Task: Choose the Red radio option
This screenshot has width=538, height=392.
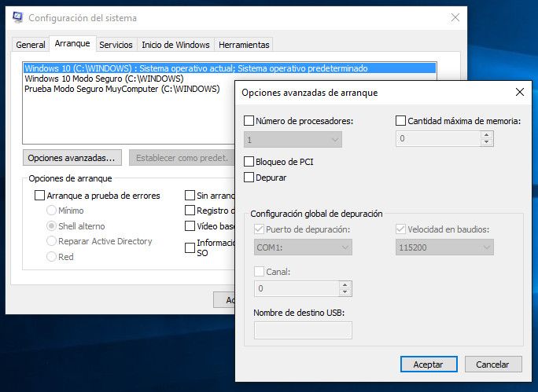Action: (x=51, y=256)
